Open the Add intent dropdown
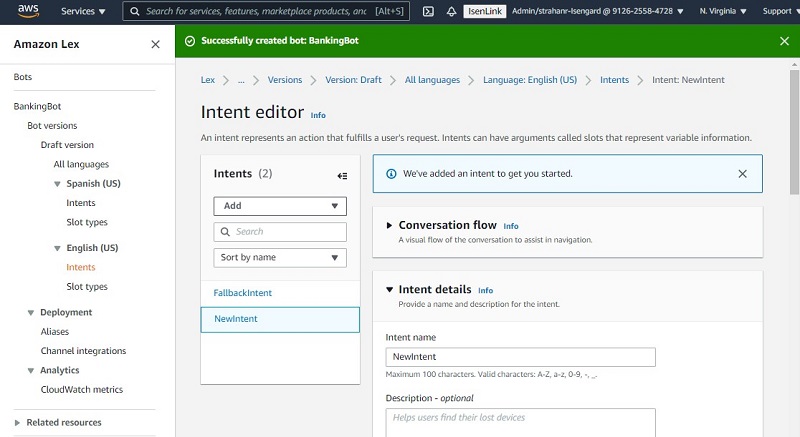 point(280,206)
